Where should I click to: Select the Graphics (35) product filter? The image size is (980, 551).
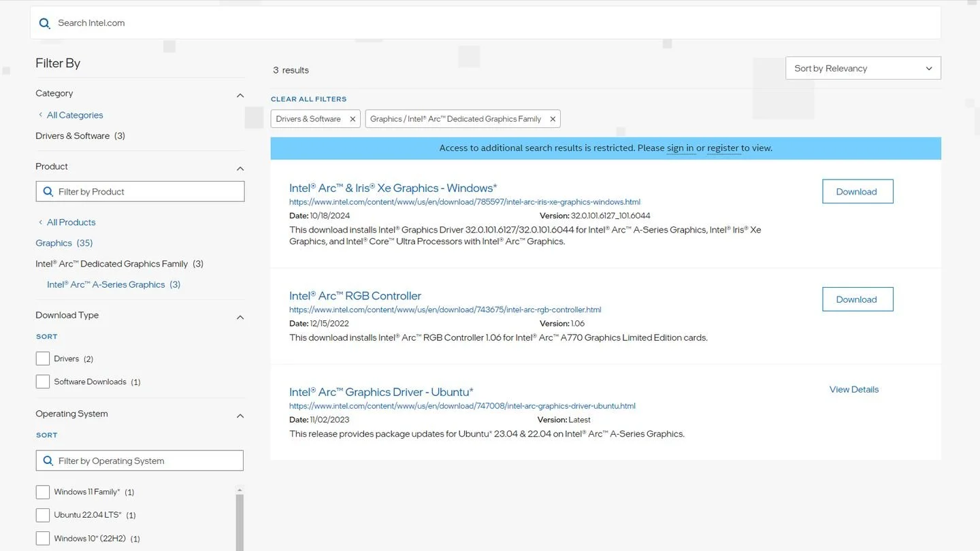(x=64, y=243)
